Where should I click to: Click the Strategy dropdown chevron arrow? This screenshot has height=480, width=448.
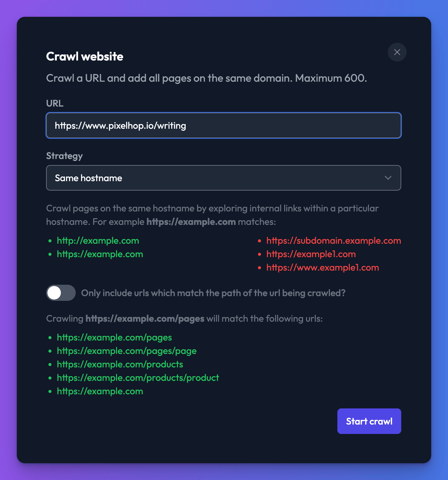click(388, 178)
